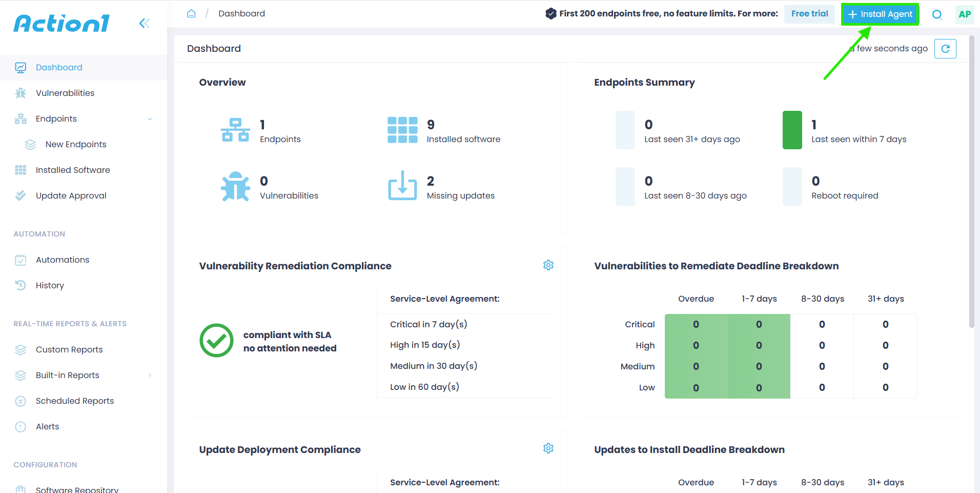Collapse the sidebar with double-chevron icon
Viewport: 980px width, 493px height.
pos(145,23)
